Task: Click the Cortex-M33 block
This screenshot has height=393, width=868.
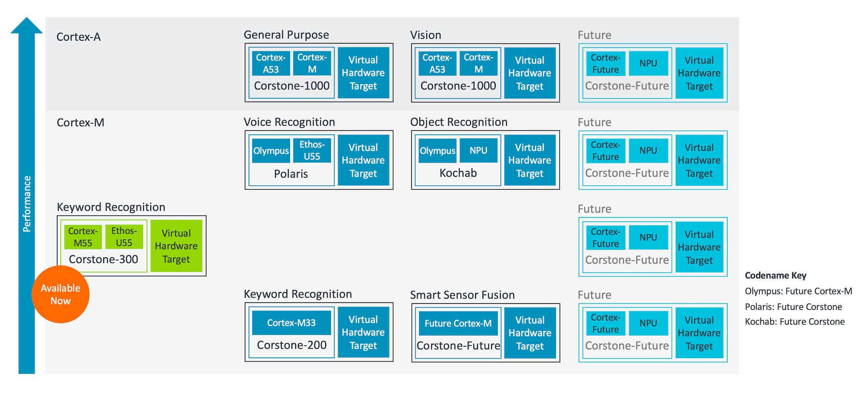Action: tap(291, 323)
